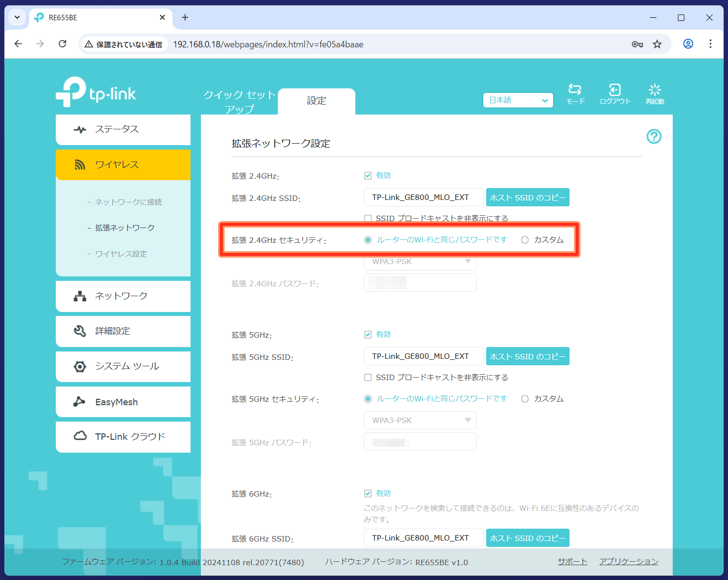Open the 5GHz WPA3-PSK dropdown

point(420,420)
